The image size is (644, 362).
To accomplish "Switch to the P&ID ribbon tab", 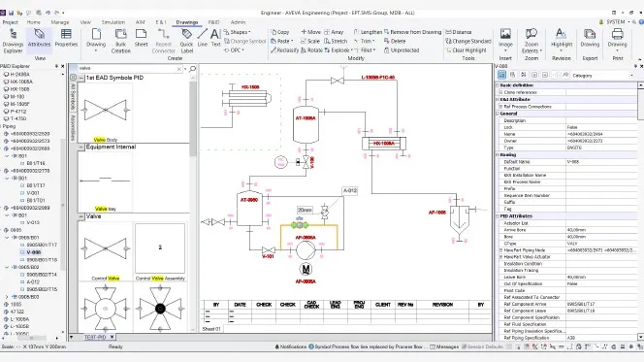I will (x=213, y=22).
